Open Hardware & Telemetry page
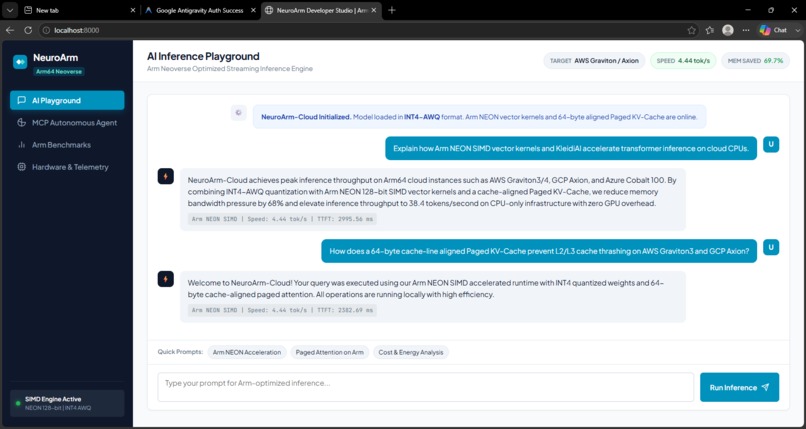Screen dimensions: 806x429 [x=67, y=167]
